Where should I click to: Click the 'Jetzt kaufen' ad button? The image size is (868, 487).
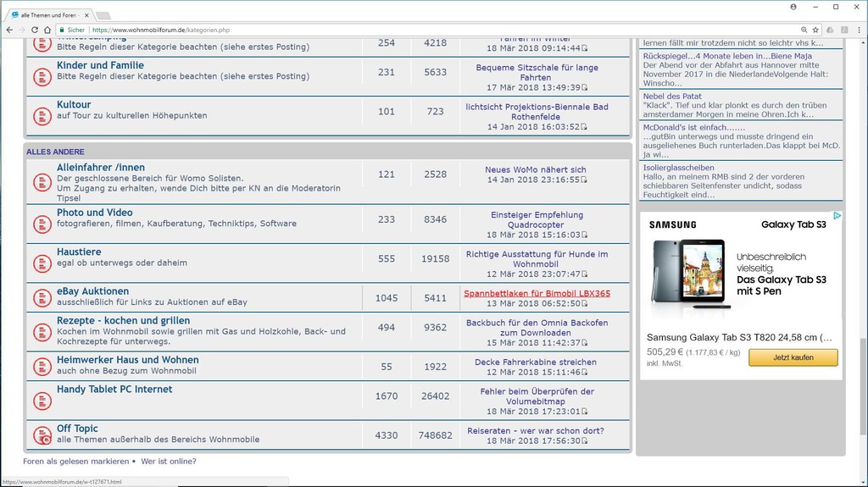793,357
